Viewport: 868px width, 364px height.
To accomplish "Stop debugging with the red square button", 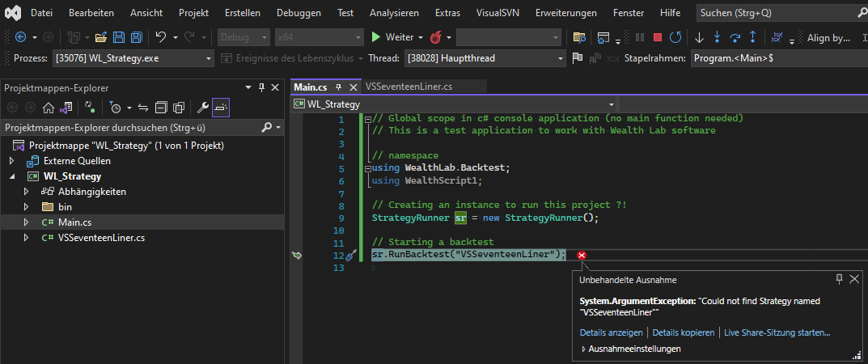I will point(658,37).
